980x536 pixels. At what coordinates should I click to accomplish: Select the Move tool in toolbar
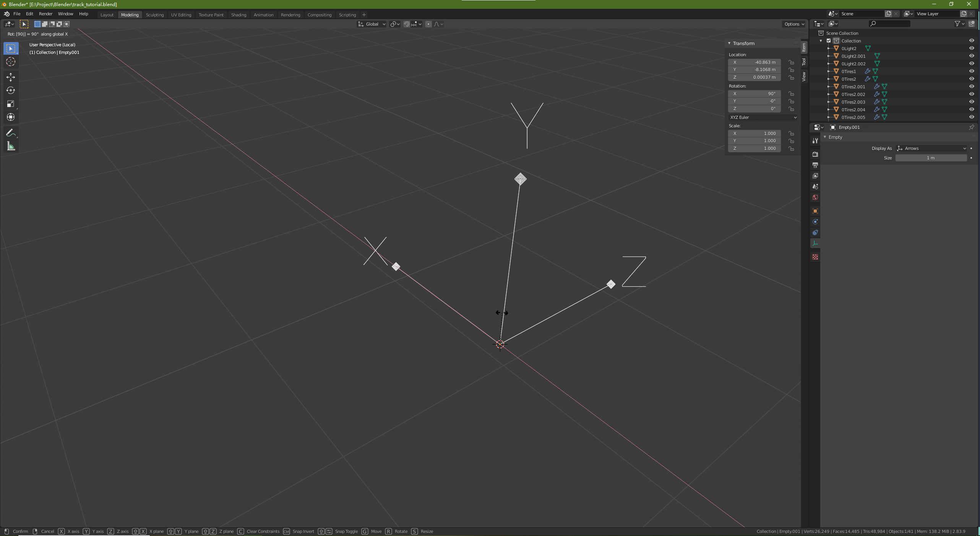(x=11, y=77)
